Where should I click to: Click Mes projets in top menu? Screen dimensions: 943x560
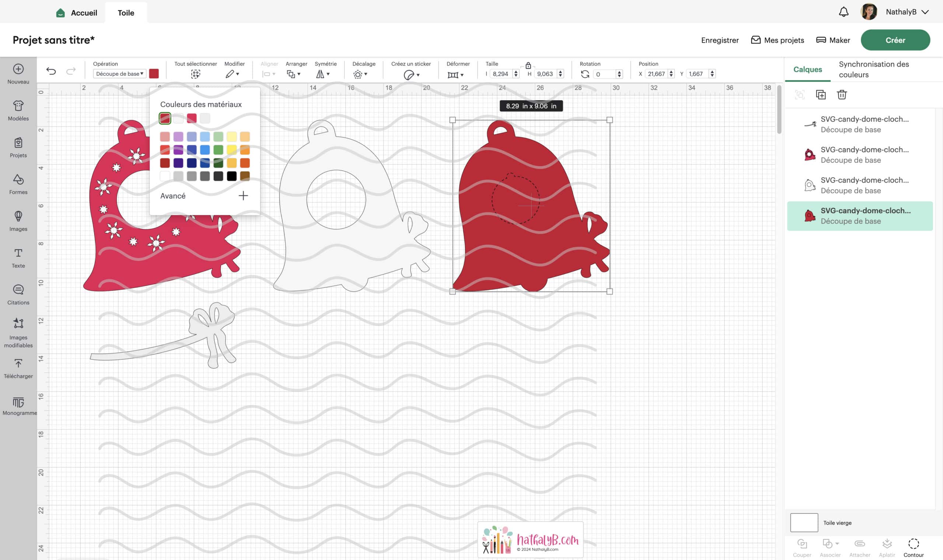pyautogui.click(x=784, y=40)
